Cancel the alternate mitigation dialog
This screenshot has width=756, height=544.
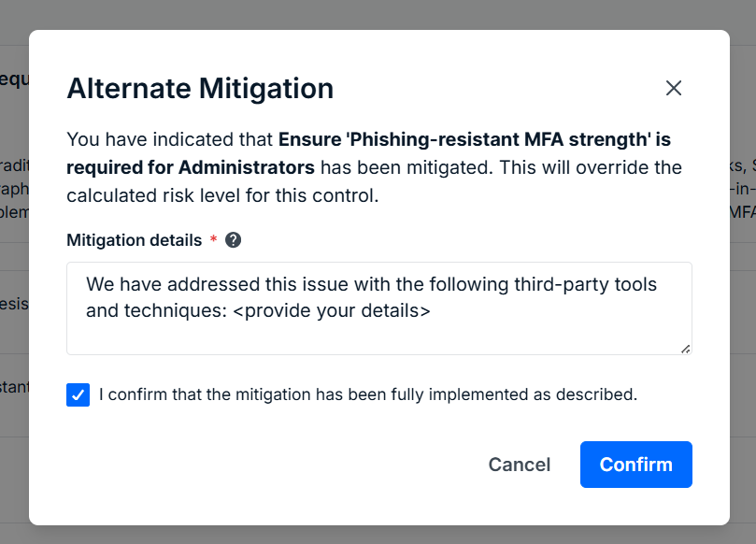[x=520, y=465]
